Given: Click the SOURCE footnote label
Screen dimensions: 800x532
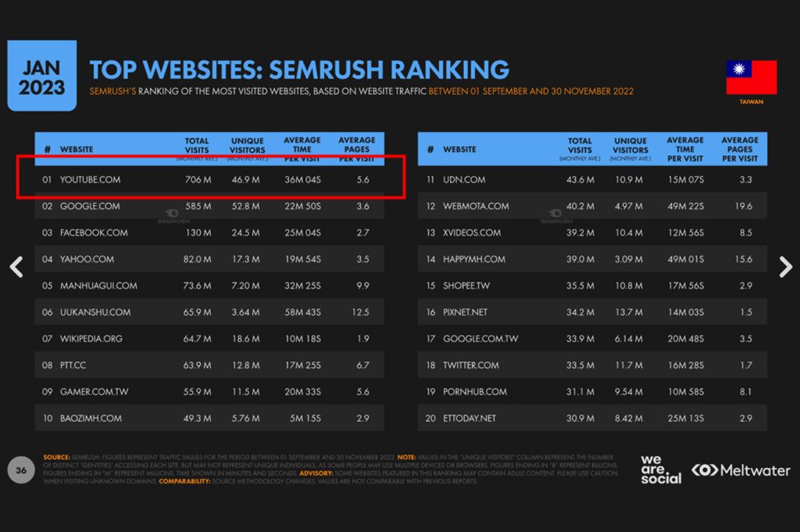Looking at the screenshot, I should (x=56, y=458).
